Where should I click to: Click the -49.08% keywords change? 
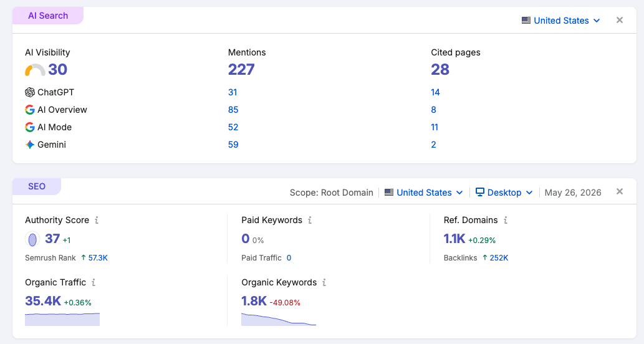(285, 302)
